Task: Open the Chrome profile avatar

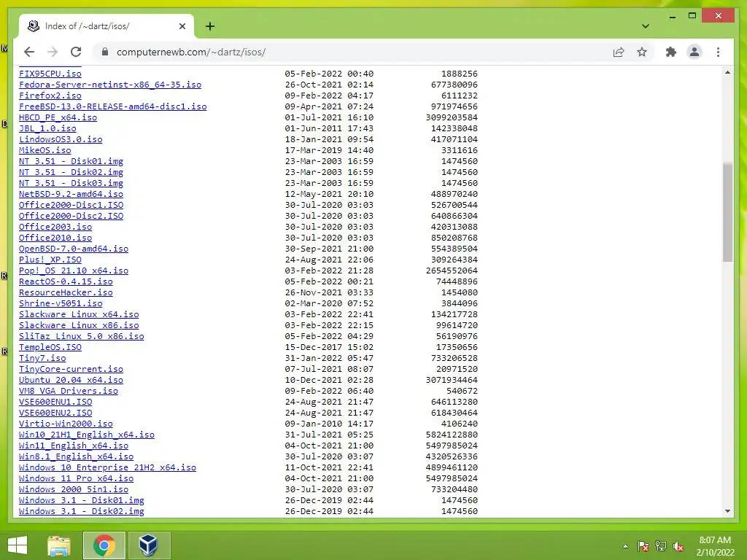Action: click(694, 52)
